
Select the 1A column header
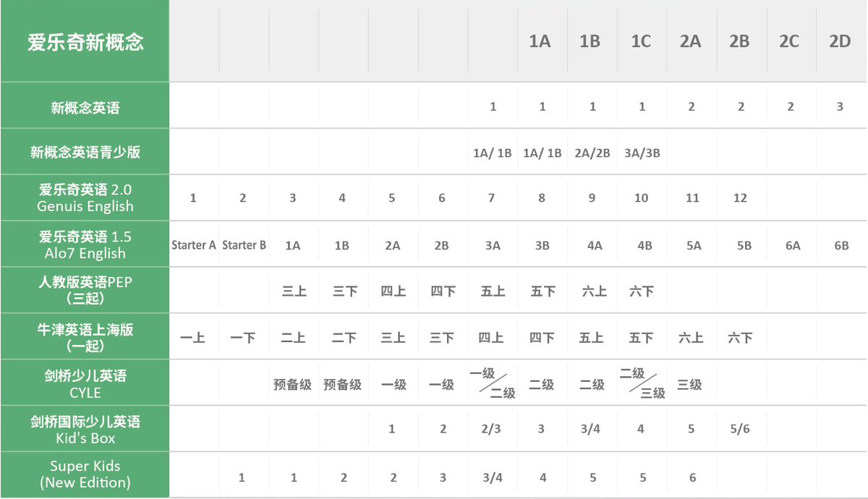tap(540, 41)
